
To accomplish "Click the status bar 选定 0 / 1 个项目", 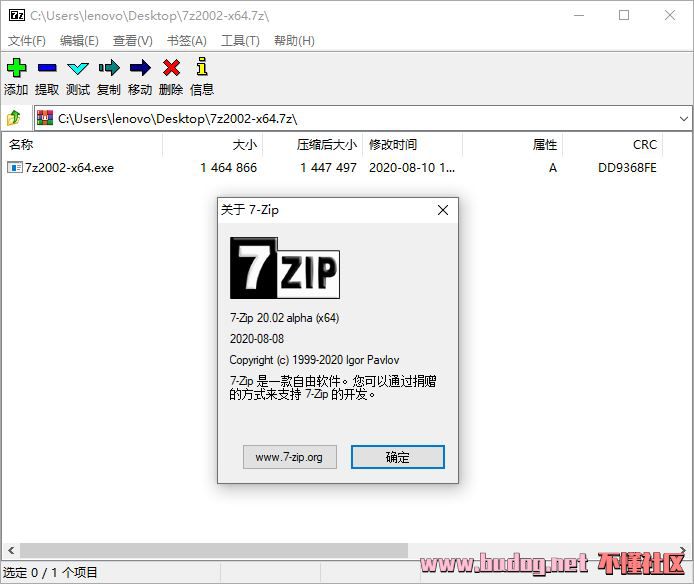I will click(50, 572).
